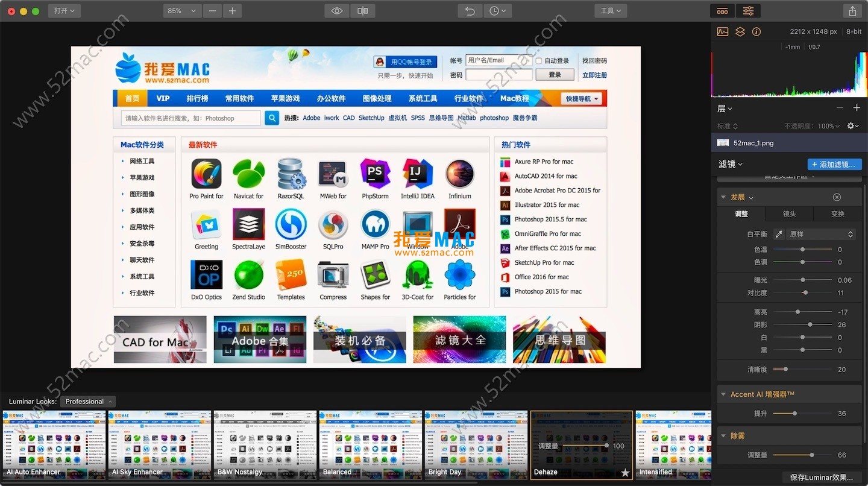Open the 标准 blend mode dropdown

728,126
